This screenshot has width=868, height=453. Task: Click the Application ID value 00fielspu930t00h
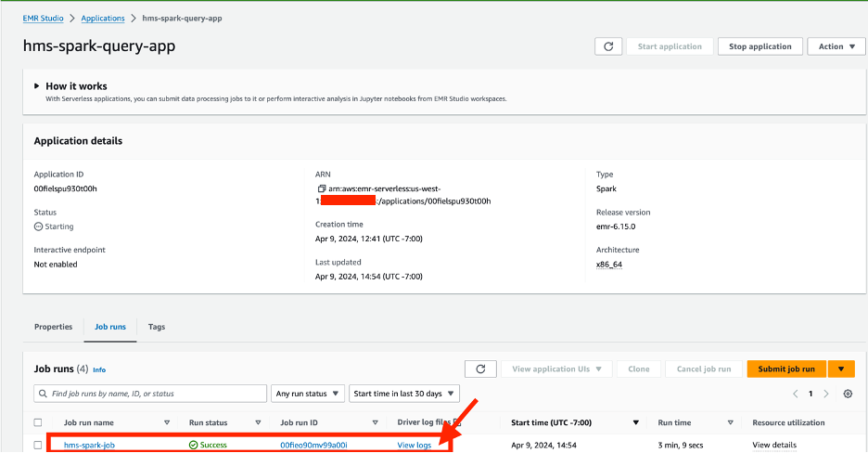65,188
